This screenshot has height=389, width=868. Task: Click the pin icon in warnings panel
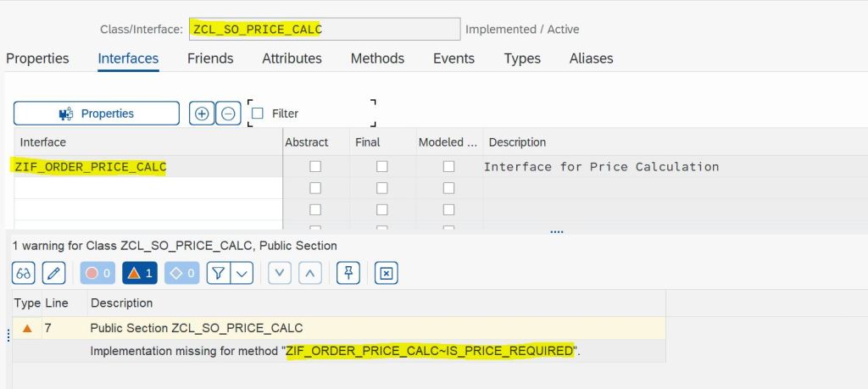pyautogui.click(x=348, y=273)
